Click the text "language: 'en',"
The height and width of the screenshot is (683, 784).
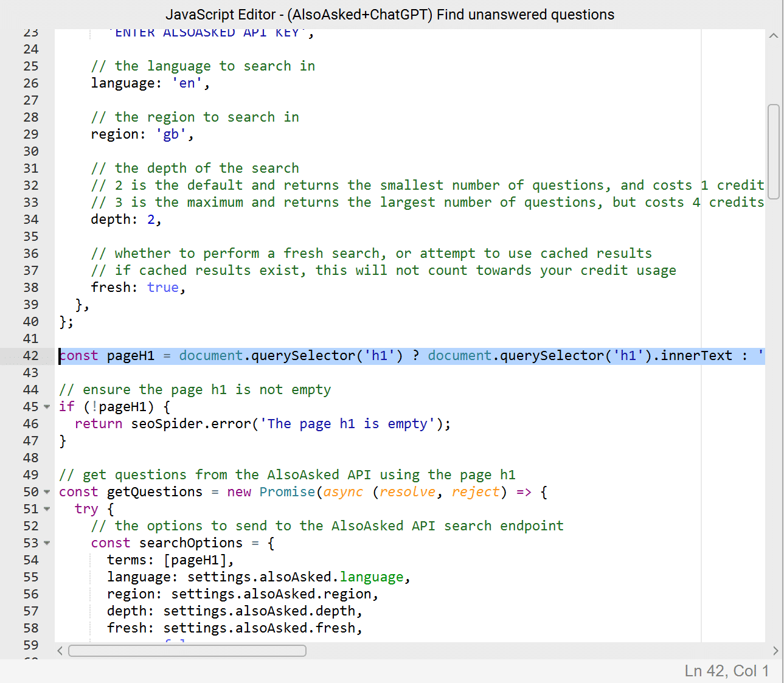(x=150, y=83)
